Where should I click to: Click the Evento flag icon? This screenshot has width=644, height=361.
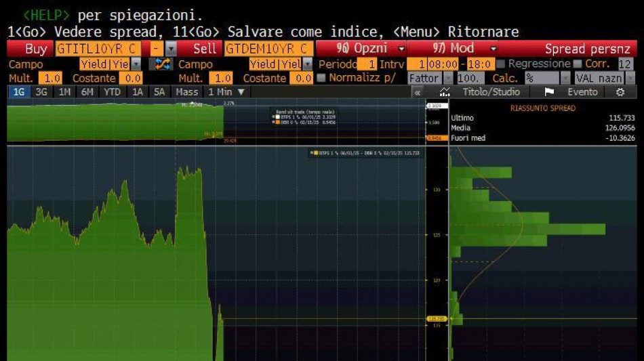tap(548, 92)
